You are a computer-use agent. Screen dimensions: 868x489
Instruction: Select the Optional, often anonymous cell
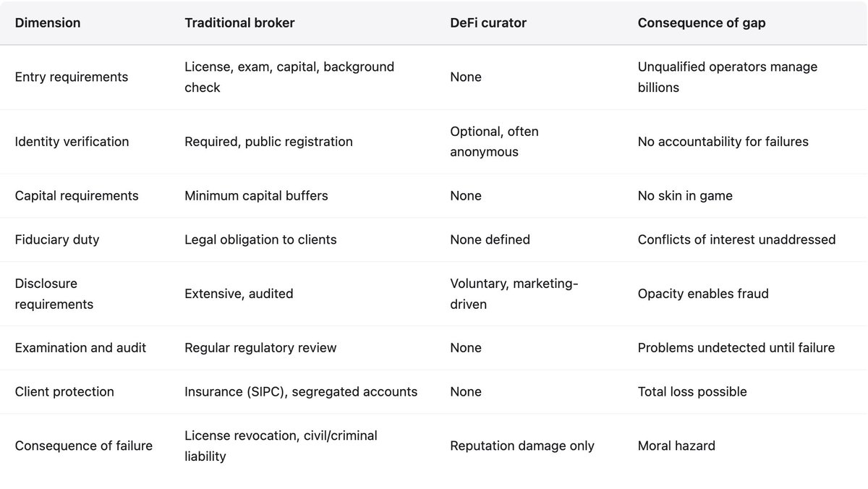[x=494, y=142]
